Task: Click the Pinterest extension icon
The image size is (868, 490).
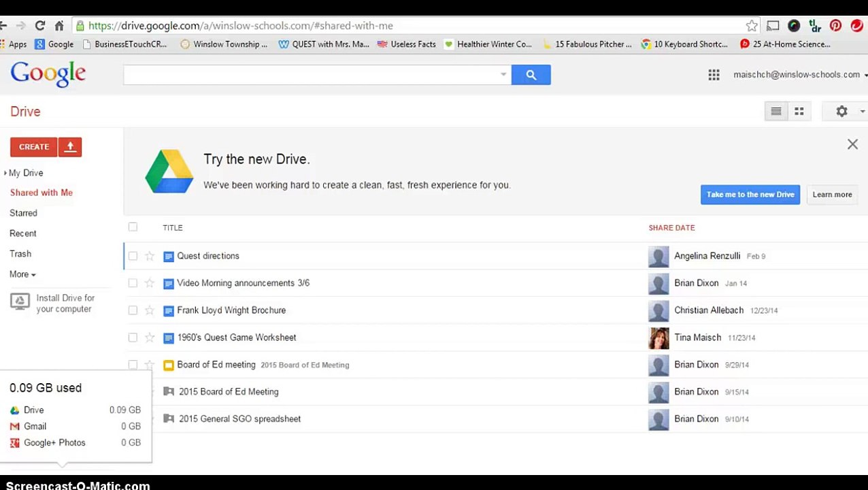Action: coord(836,26)
